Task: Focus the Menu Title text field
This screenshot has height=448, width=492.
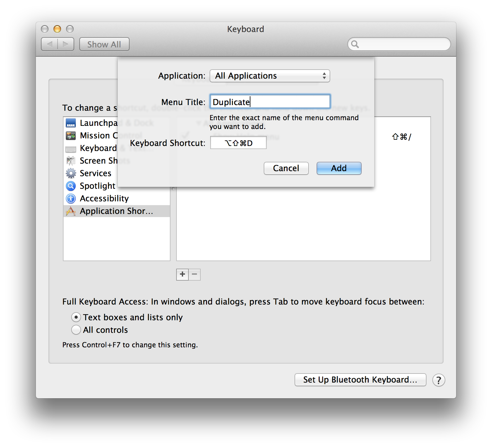Action: [x=270, y=102]
